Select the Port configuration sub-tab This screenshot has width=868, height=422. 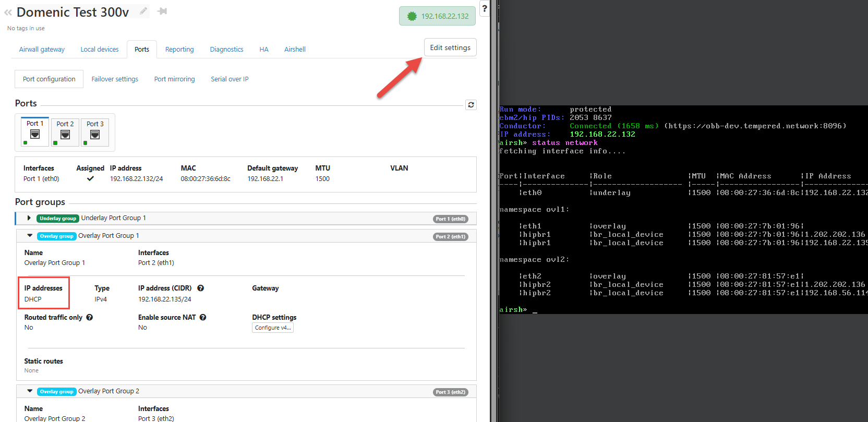point(49,79)
